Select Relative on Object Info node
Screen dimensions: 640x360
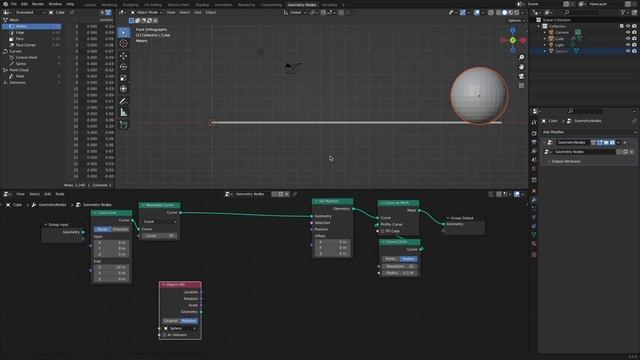click(x=189, y=321)
